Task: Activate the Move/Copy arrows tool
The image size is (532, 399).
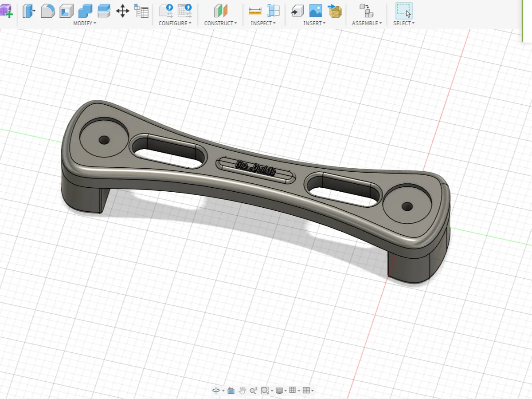Action: click(122, 11)
